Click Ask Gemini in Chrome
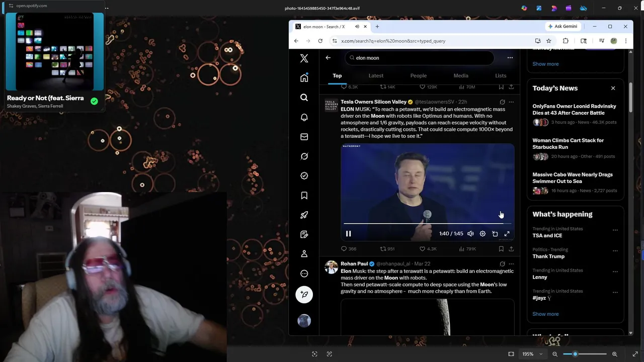The height and width of the screenshot is (362, 644). tap(562, 27)
